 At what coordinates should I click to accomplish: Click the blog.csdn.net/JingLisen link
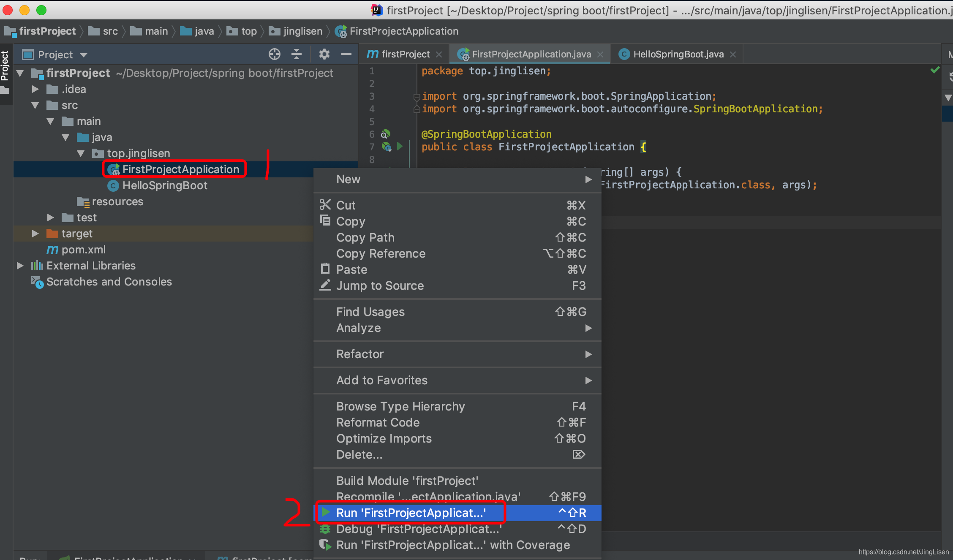[x=904, y=552]
